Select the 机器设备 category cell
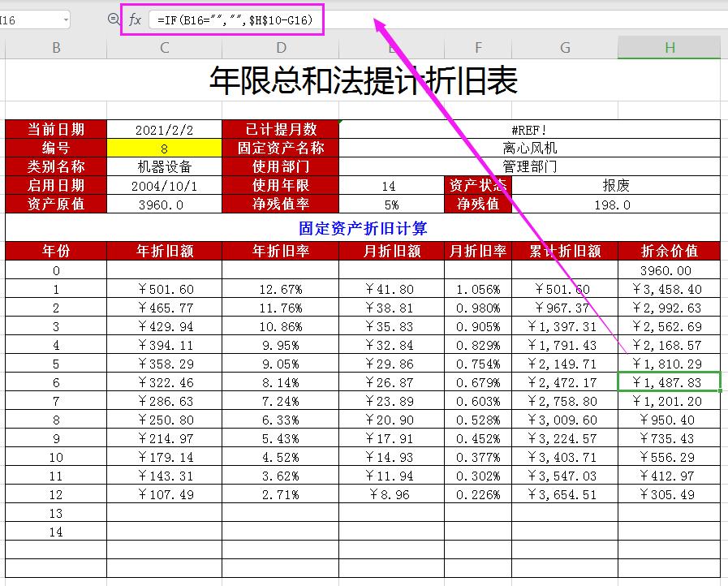Image resolution: width=728 pixels, height=586 pixels. 164,166
